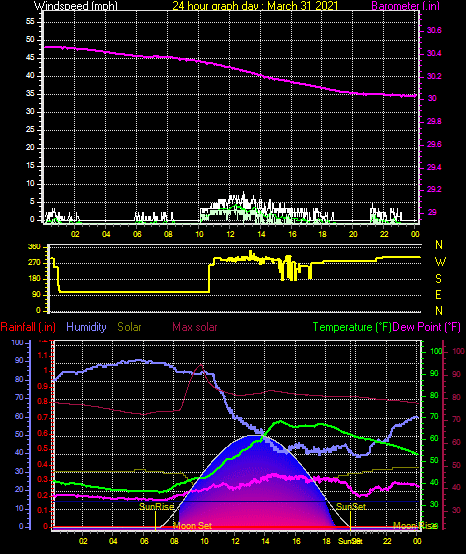
Task: Click the 270 tick on wind direction axis
Action: tap(34, 263)
